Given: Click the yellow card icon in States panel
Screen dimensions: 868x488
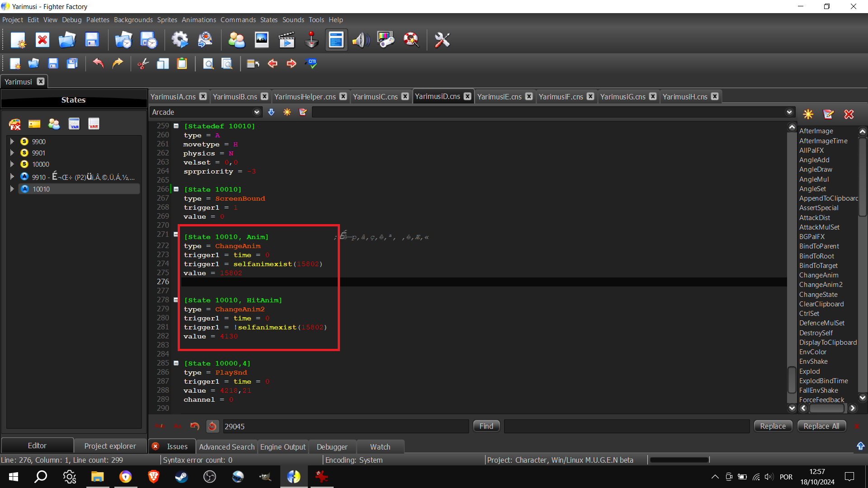Looking at the screenshot, I should [34, 124].
